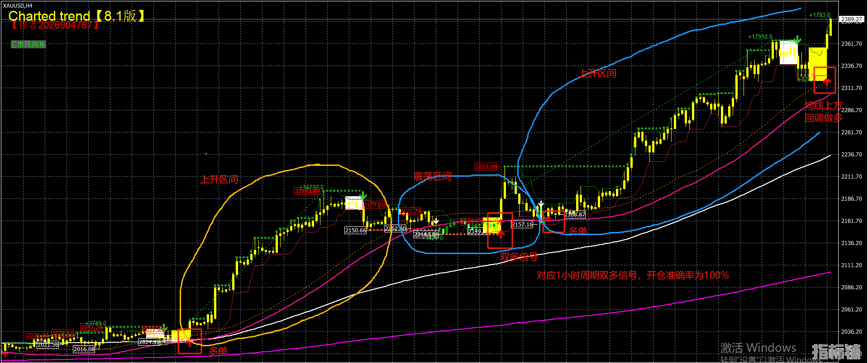Screen dimensions: 868x363
Task: Click the 2036.20 price axis value
Action: pyautogui.click(x=851, y=332)
